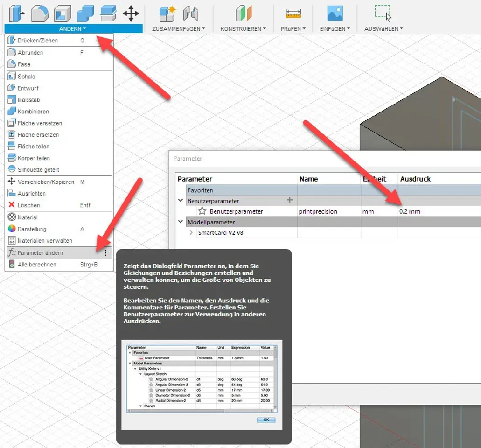Click the Shell tool icon in toolbar
Viewport: 481px width, 448px height.
[63, 13]
